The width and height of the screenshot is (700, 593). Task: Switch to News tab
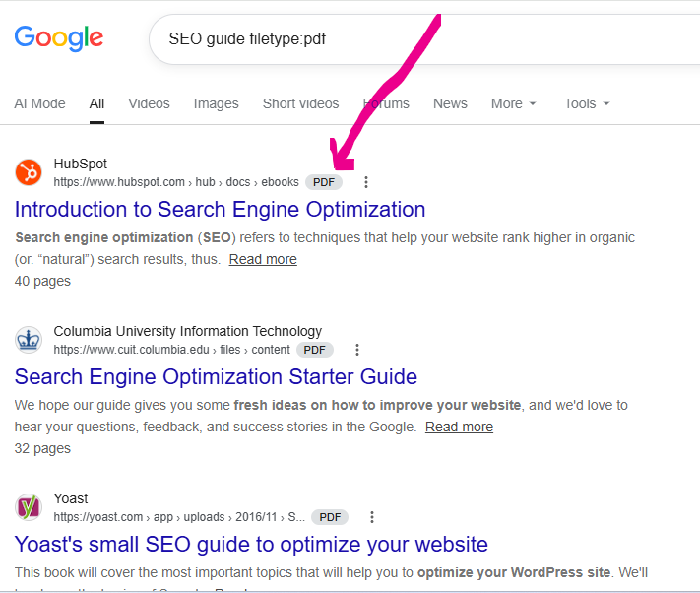tap(450, 103)
